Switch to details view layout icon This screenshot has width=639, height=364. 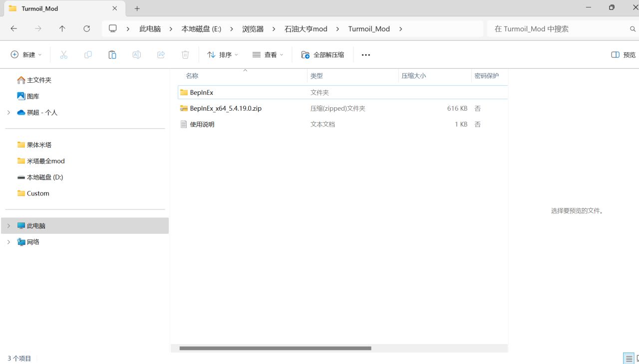pyautogui.click(x=629, y=358)
